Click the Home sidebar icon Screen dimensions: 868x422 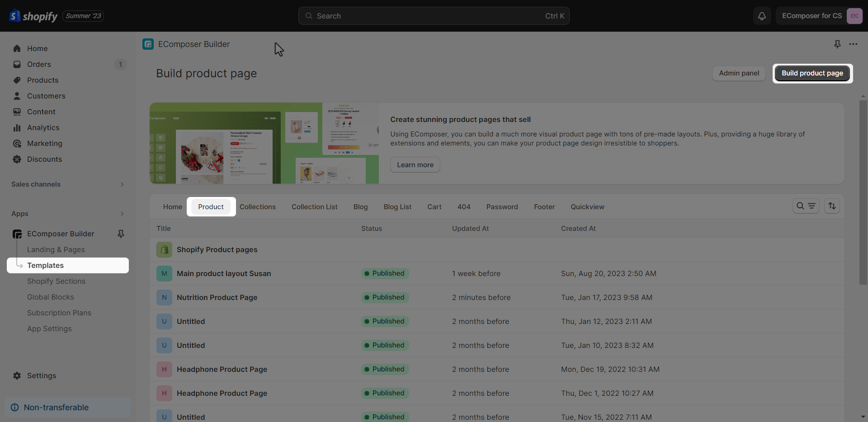(x=17, y=48)
